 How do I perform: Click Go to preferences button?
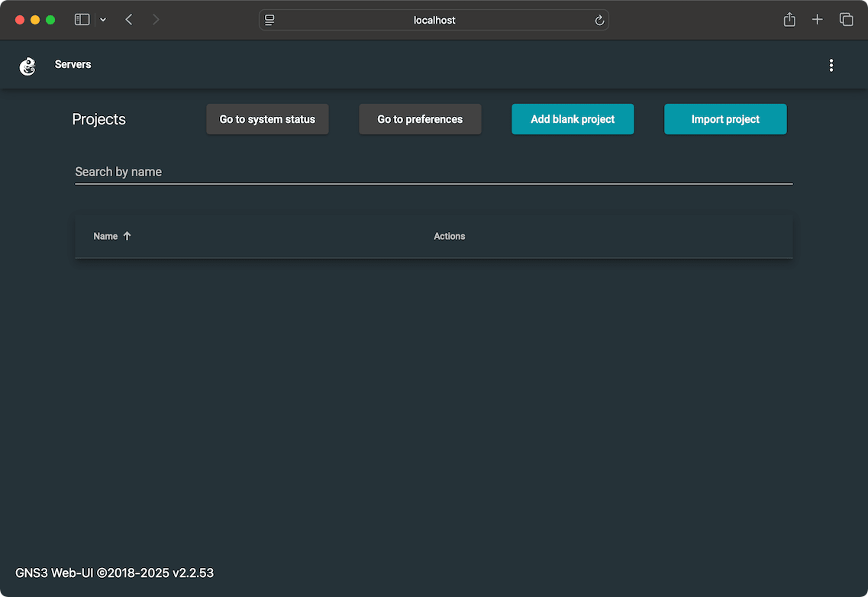pyautogui.click(x=420, y=119)
